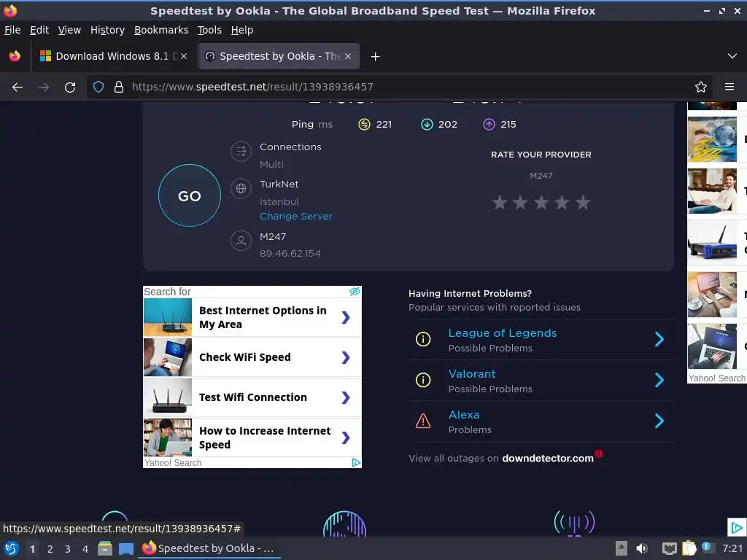
Task: Open the History menu
Action: [x=108, y=30]
